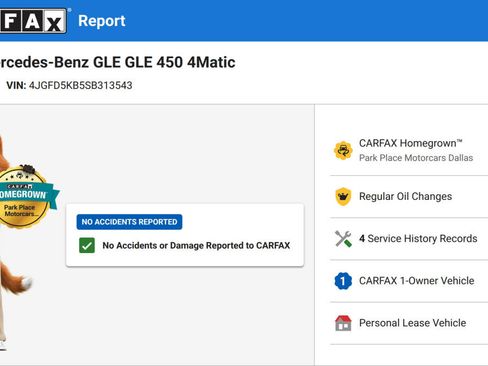
Task: Click the CARFAX logo in header
Action: point(33,21)
